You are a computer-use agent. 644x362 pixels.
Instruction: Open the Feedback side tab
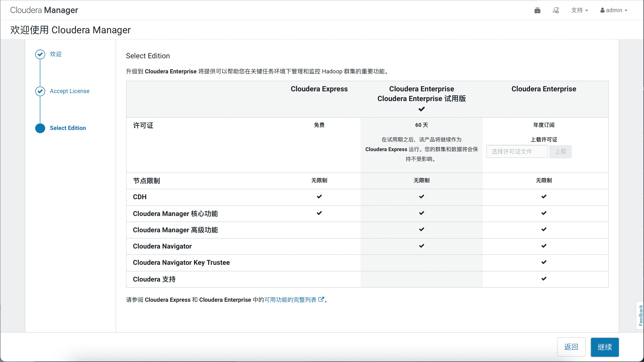[x=640, y=315]
